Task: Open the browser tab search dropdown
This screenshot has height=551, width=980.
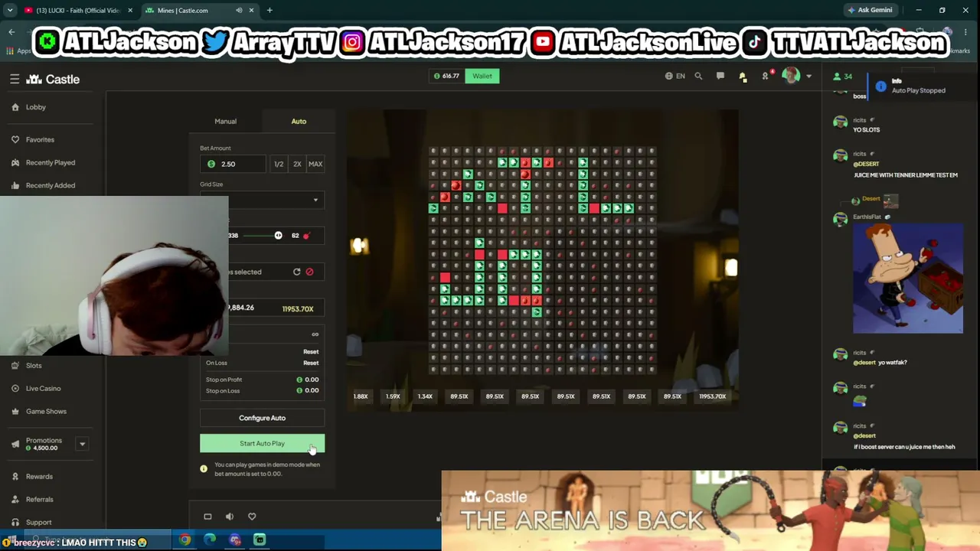Action: [10, 11]
